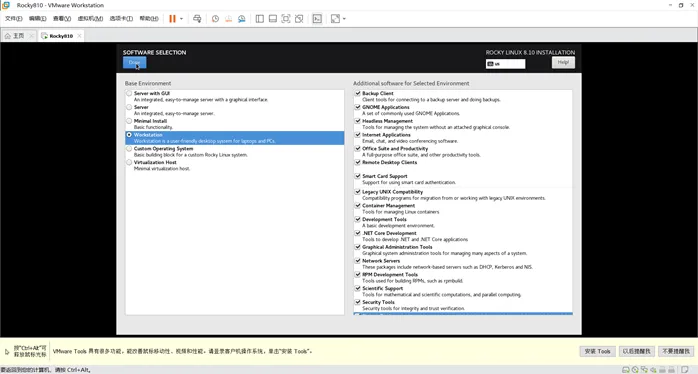Open the 帮助(H) menu
This screenshot has width=698, height=374.
[149, 19]
